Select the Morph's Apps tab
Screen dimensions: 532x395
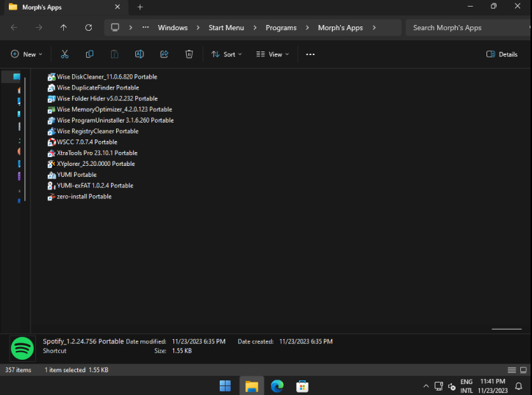click(x=65, y=7)
